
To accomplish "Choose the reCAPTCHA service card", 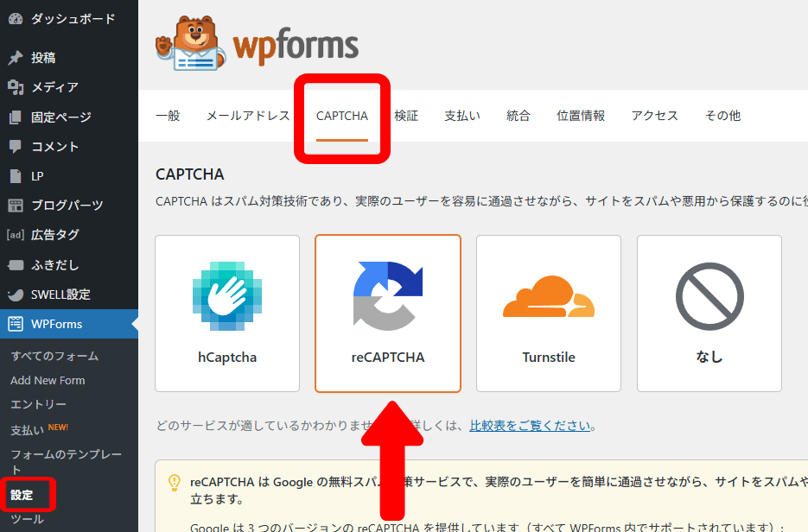I will (x=388, y=313).
